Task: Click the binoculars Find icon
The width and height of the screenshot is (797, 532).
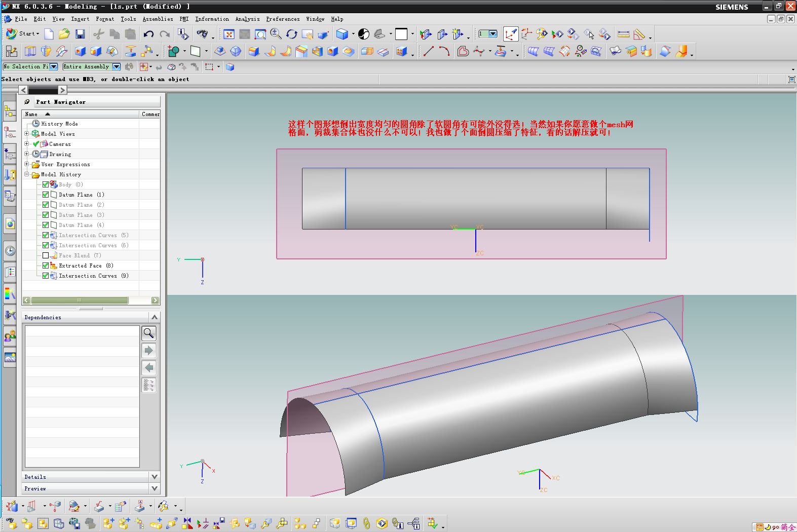Action: [x=203, y=34]
